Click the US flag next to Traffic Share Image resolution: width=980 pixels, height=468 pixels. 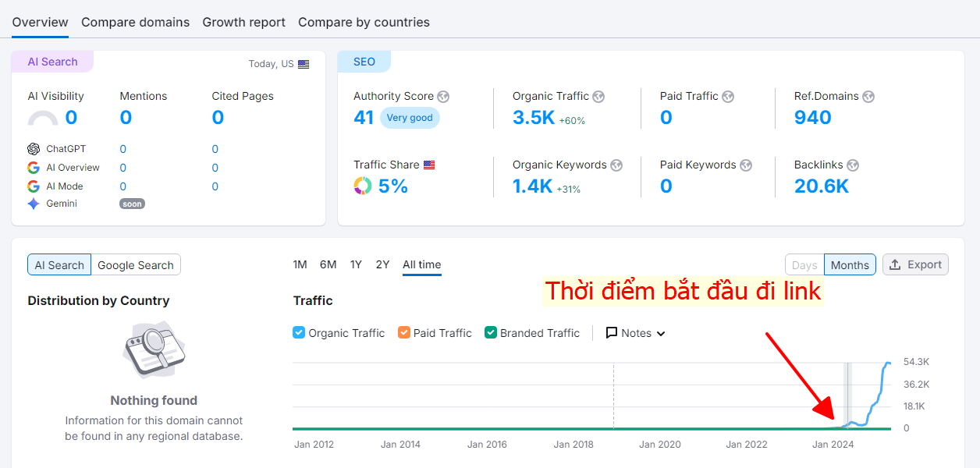tap(428, 165)
